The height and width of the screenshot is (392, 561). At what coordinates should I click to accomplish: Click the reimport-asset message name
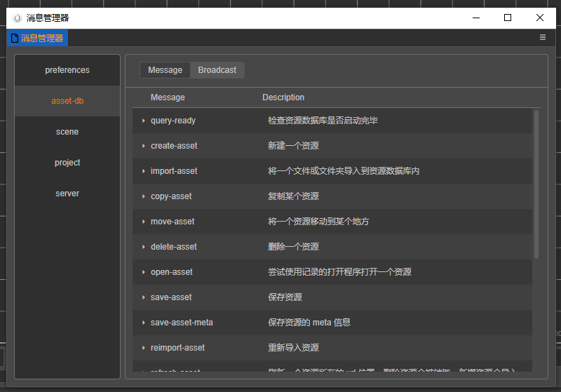click(x=177, y=348)
